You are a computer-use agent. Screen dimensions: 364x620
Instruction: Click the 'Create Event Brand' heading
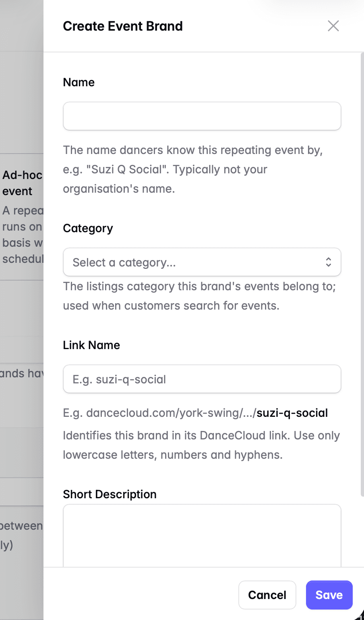(123, 26)
